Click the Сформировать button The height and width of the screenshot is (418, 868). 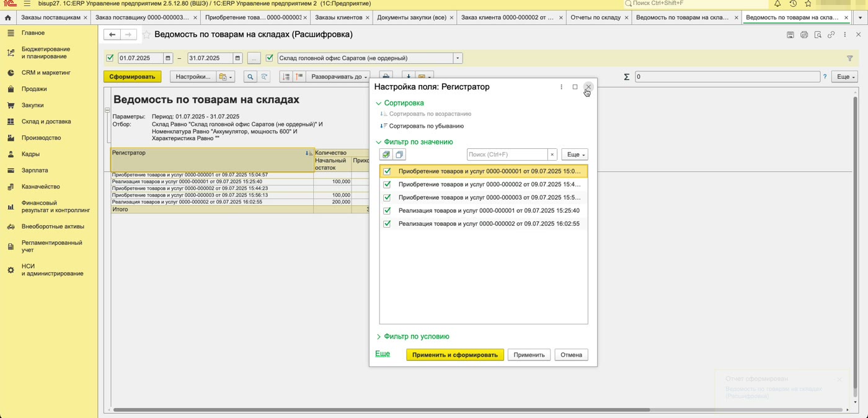click(132, 77)
